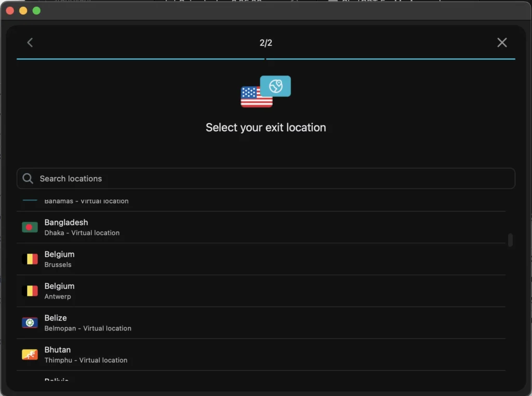Pick the Antwerp server entry
532x396 pixels.
260,291
